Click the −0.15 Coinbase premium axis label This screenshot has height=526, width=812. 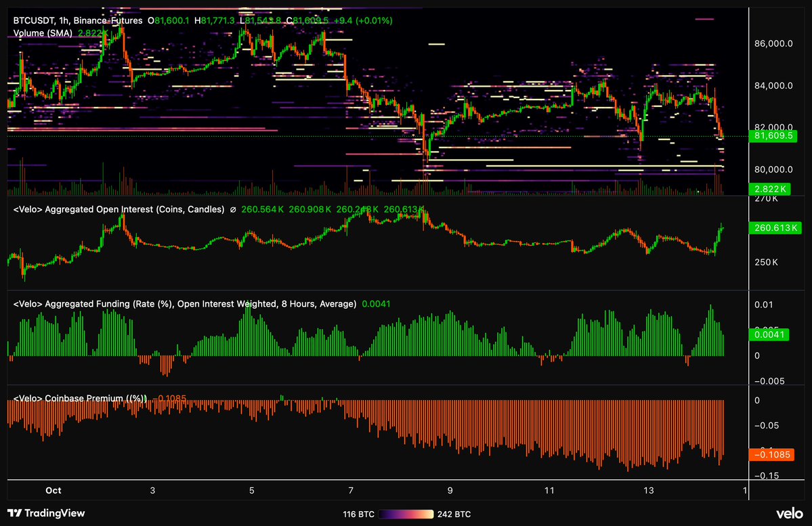(767, 476)
